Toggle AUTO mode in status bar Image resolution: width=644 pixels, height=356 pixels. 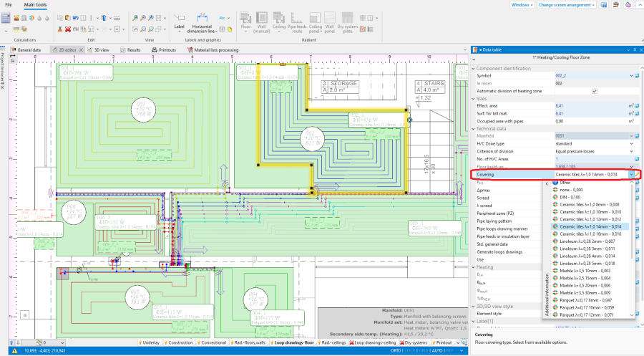[x=437, y=351]
